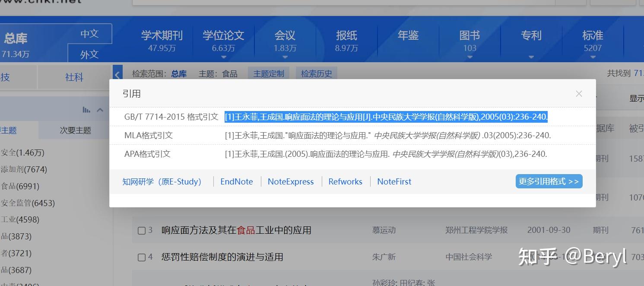Close the 引用 citation dialog
Screen dimensions: 644x286
point(579,94)
